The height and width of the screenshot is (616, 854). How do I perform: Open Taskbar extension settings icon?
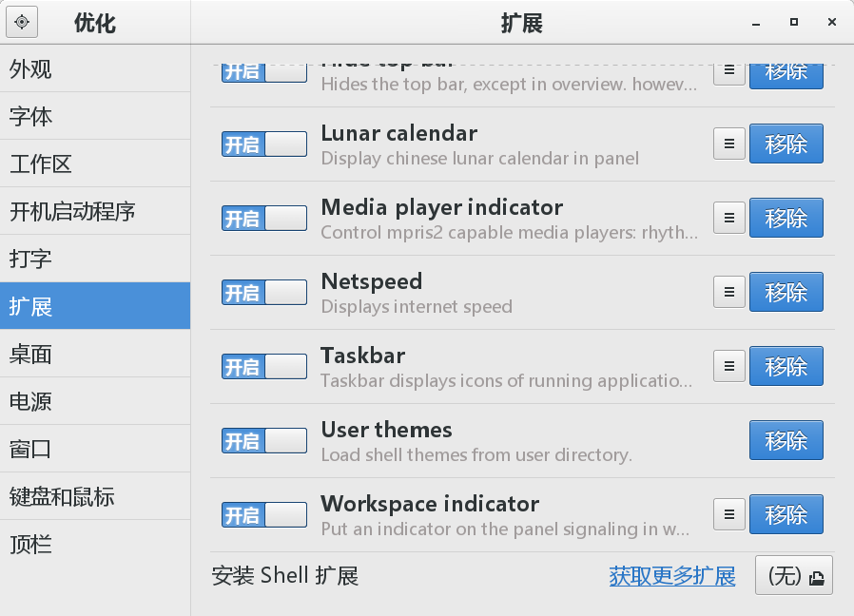[x=729, y=366]
